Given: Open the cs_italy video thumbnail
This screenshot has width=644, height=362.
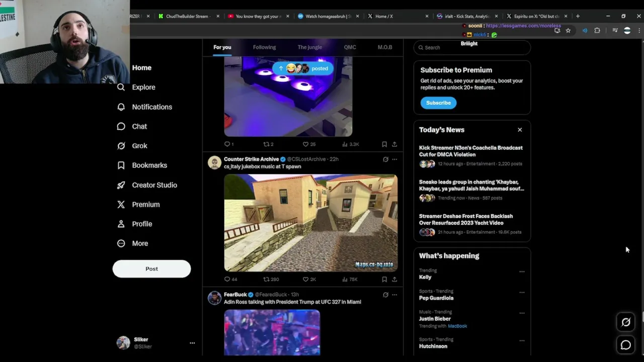Looking at the screenshot, I should pyautogui.click(x=310, y=223).
